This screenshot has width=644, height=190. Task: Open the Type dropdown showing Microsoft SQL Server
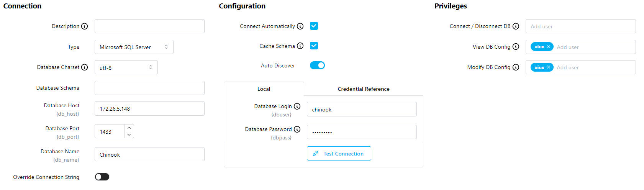pyautogui.click(x=134, y=47)
